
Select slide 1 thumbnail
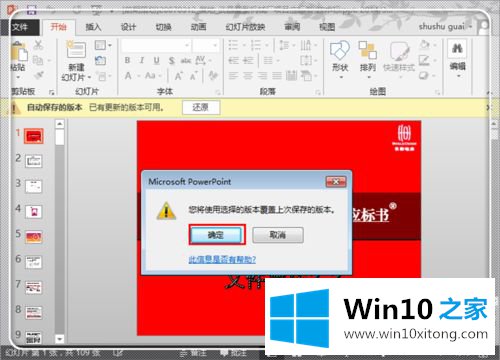(x=34, y=136)
